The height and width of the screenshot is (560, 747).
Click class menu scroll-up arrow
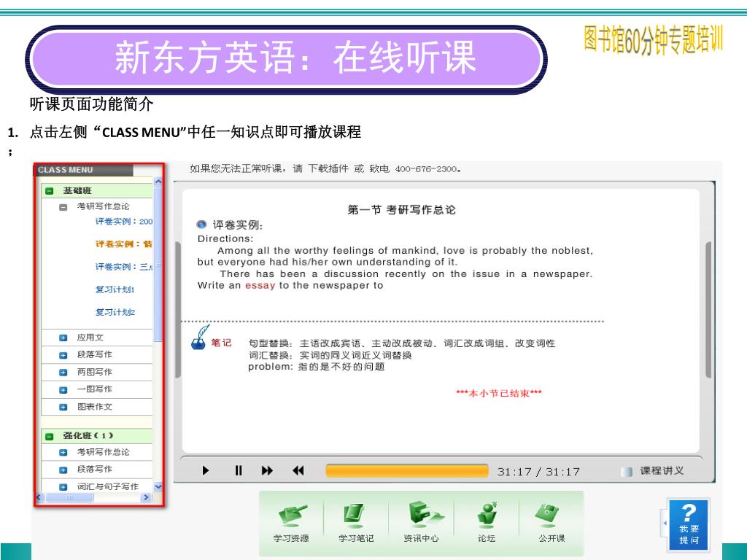(158, 182)
